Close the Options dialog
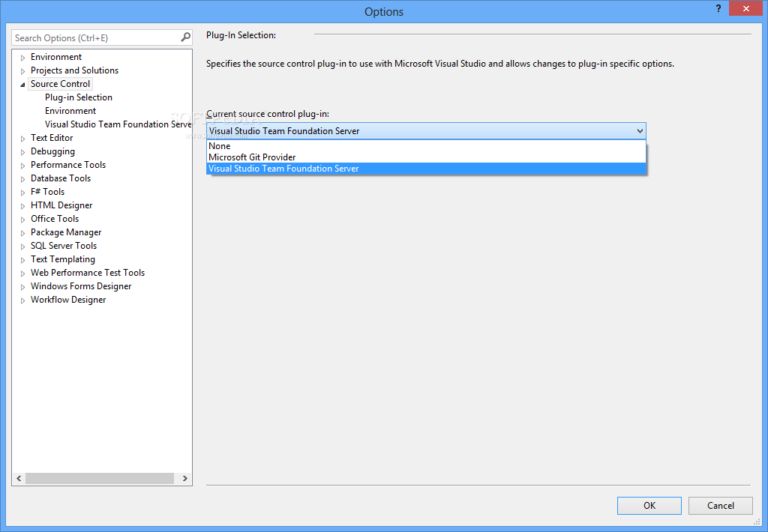This screenshot has height=532, width=768. tap(745, 8)
